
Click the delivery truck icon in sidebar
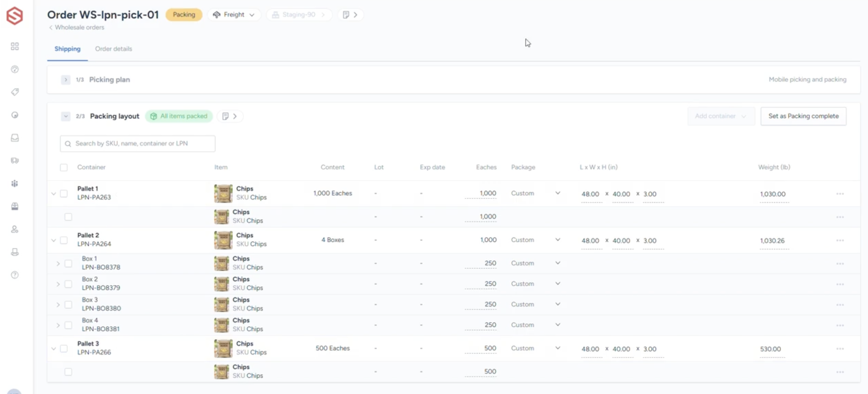(15, 161)
